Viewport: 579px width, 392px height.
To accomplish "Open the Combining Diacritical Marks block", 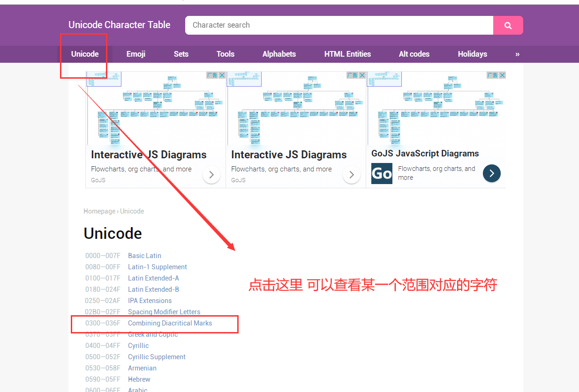I will (170, 323).
